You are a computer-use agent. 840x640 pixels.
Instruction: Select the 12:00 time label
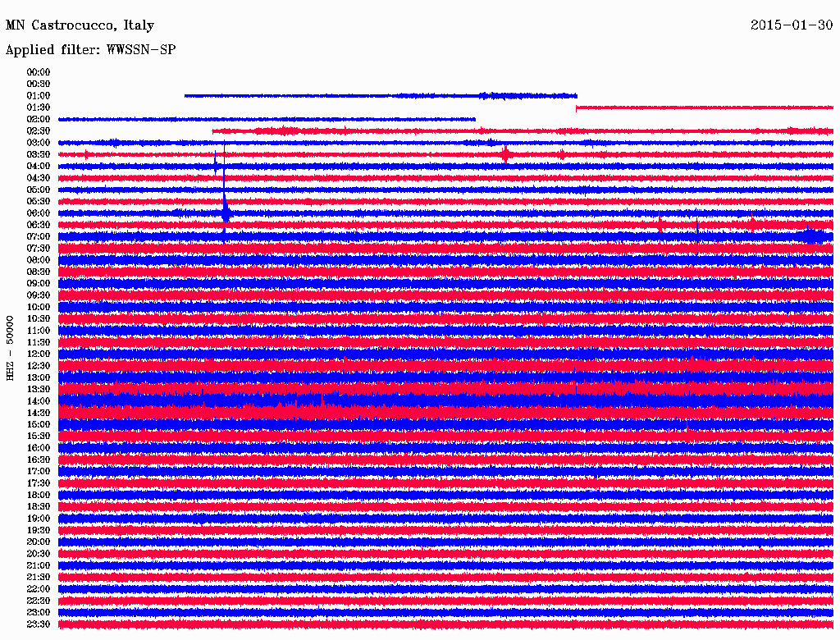pyautogui.click(x=39, y=354)
